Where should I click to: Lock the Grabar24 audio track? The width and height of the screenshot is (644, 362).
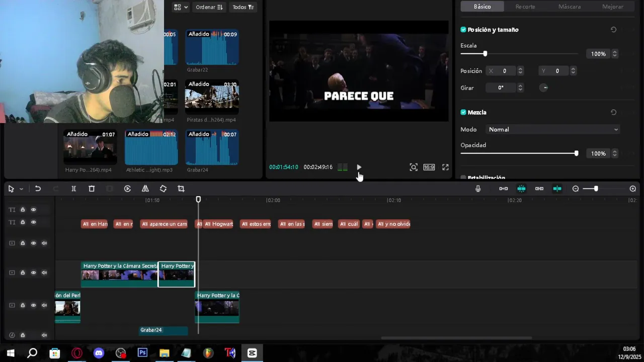23,335
